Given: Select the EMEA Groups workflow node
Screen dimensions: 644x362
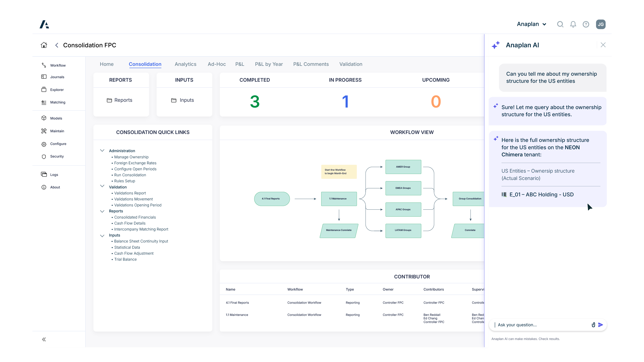Looking at the screenshot, I should tap(403, 188).
